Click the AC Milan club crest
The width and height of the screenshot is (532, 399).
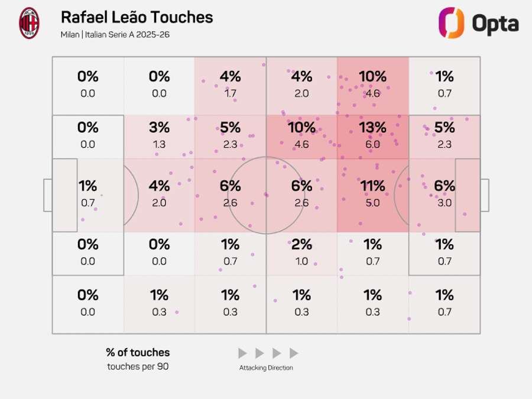pos(29,23)
